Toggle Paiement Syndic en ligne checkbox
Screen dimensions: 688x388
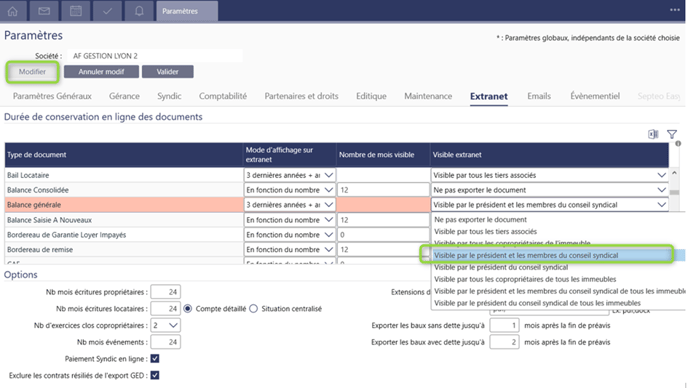pyautogui.click(x=155, y=359)
